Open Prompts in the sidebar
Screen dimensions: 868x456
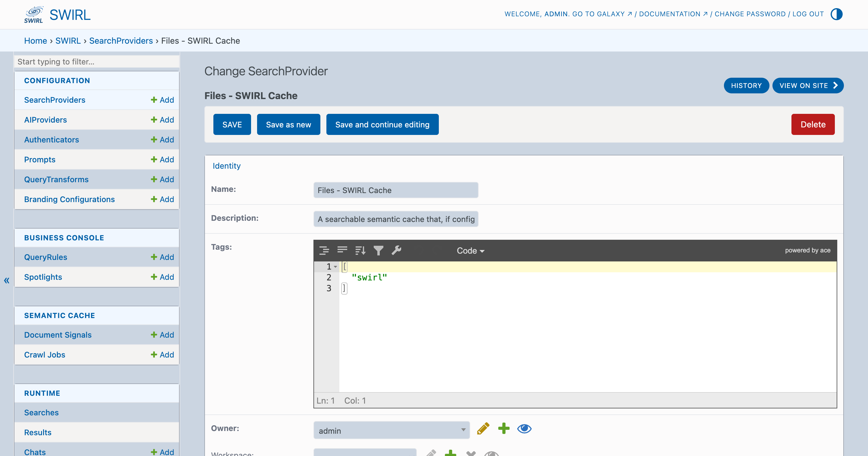40,160
